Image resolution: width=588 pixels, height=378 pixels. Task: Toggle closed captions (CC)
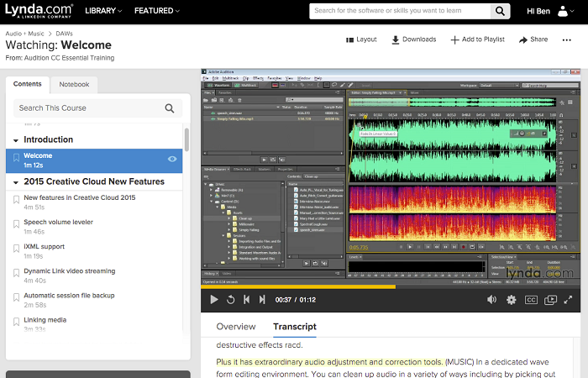[x=531, y=299]
